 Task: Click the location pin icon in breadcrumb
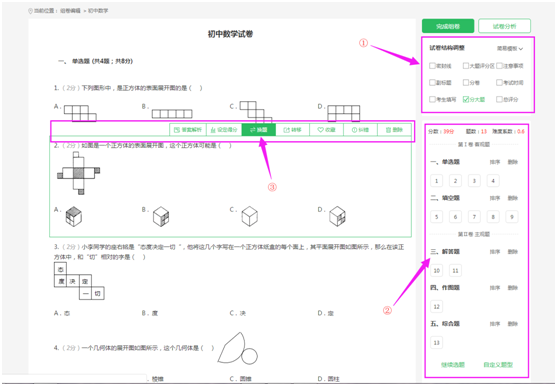[x=30, y=11]
